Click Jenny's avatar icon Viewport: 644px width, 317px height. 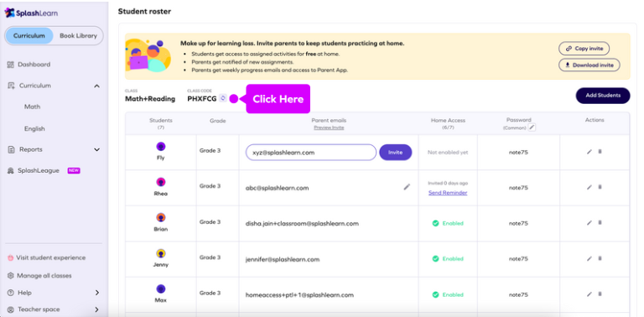[161, 253]
